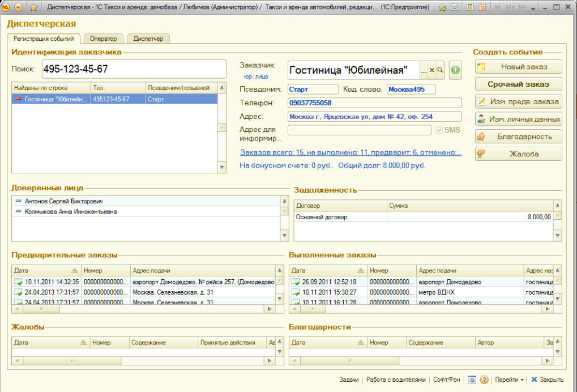Click the ellipsis selector in Заказчик field
Image resolution: width=577 pixels, height=392 pixels.
pyautogui.click(x=424, y=70)
